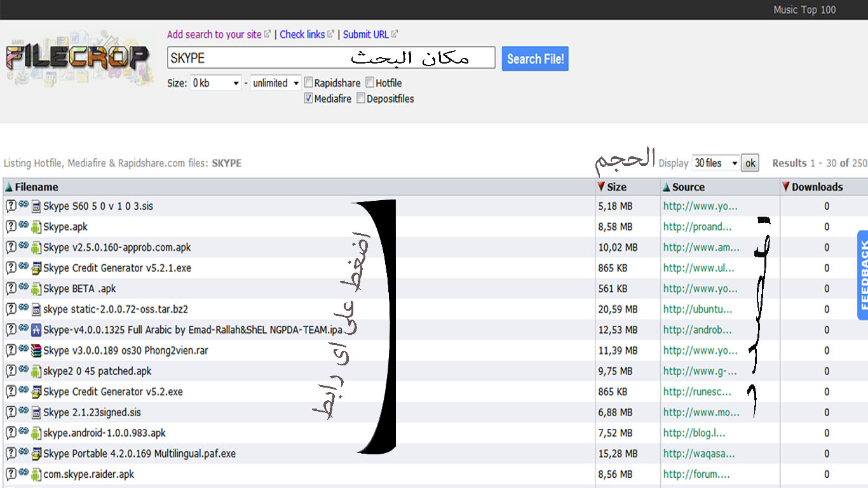Open source link http://forum....
The height and width of the screenshot is (488, 868).
click(696, 474)
